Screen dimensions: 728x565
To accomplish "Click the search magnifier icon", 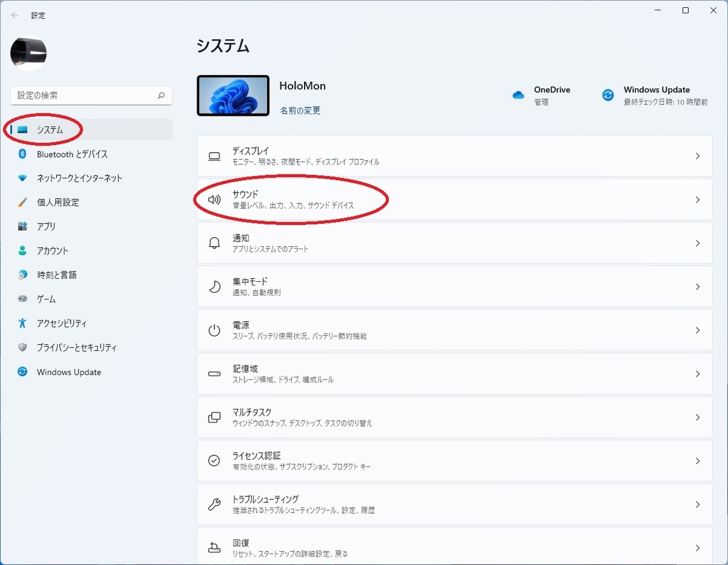I will click(x=161, y=95).
